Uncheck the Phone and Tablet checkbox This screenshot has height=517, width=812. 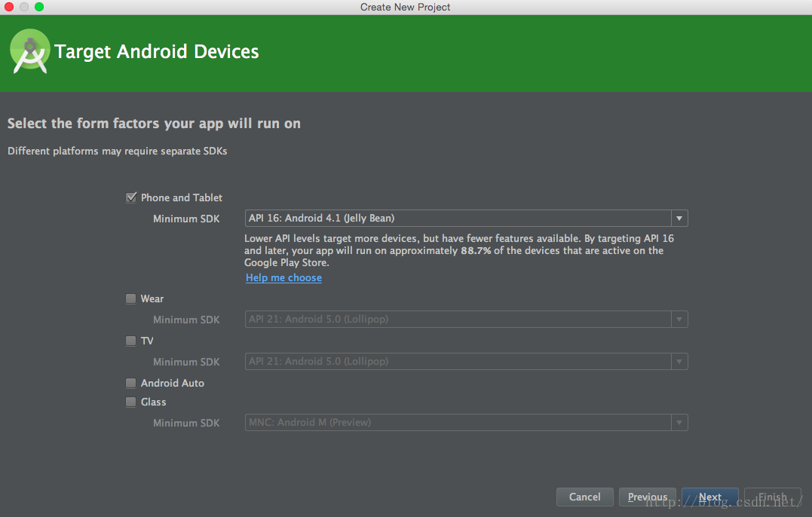(131, 197)
